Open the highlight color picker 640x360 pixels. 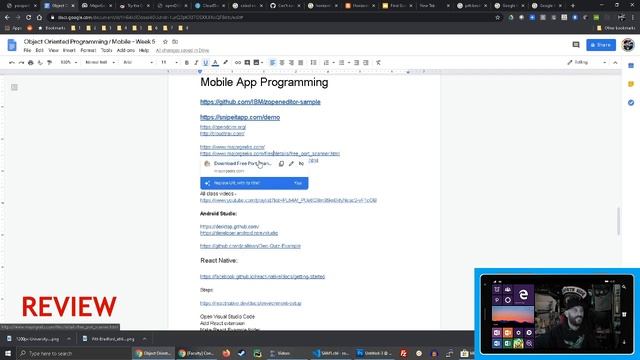225,62
